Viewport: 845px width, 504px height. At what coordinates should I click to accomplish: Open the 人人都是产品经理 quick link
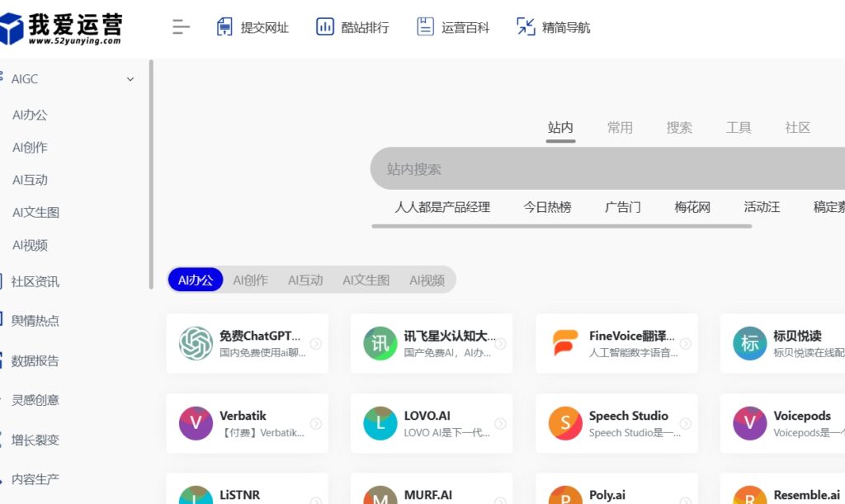(x=442, y=207)
